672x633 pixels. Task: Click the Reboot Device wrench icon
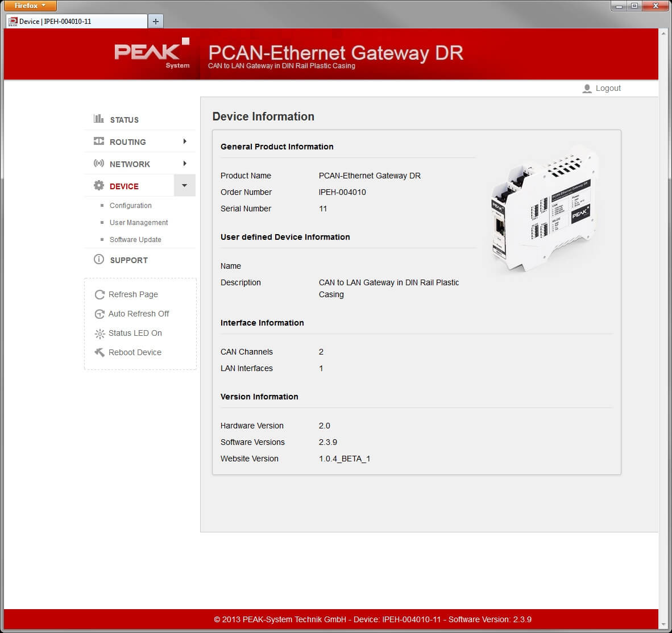click(99, 352)
